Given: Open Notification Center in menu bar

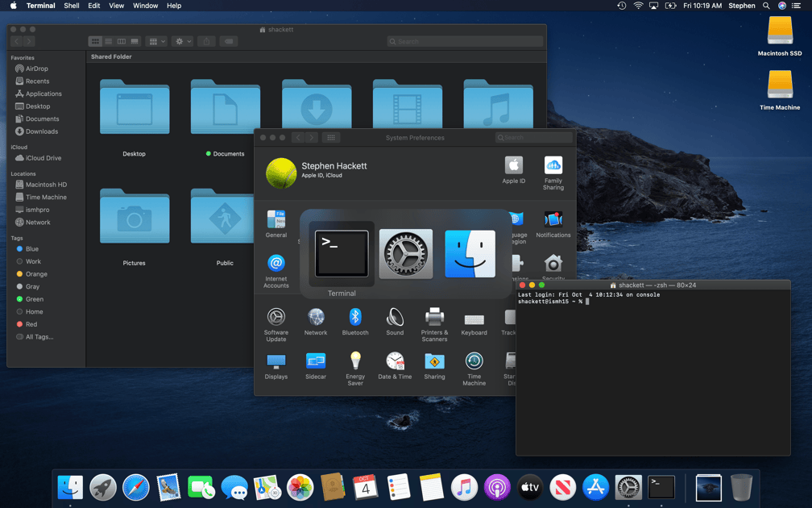Looking at the screenshot, I should pyautogui.click(x=797, y=6).
